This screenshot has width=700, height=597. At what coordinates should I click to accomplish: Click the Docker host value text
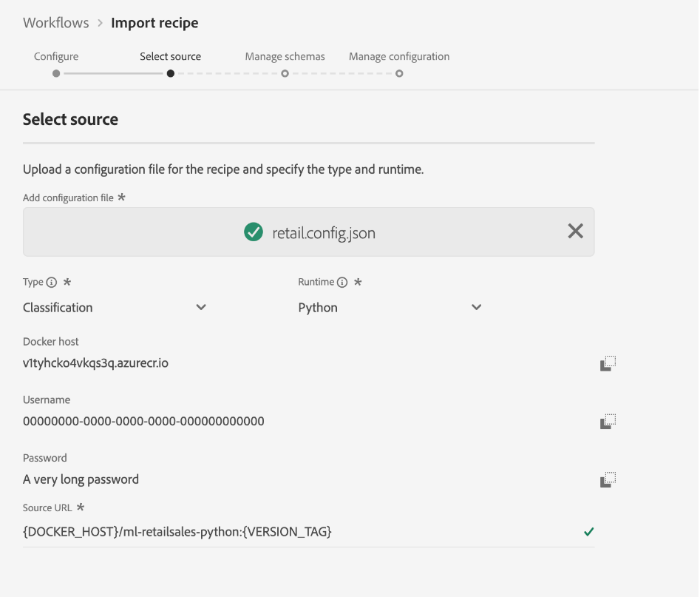point(95,363)
